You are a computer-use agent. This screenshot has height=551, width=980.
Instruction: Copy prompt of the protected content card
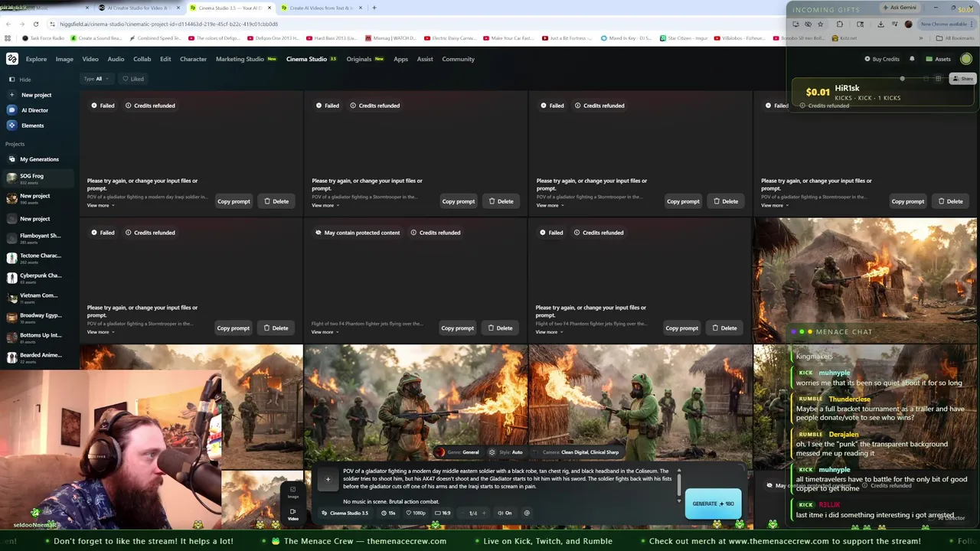click(x=457, y=328)
